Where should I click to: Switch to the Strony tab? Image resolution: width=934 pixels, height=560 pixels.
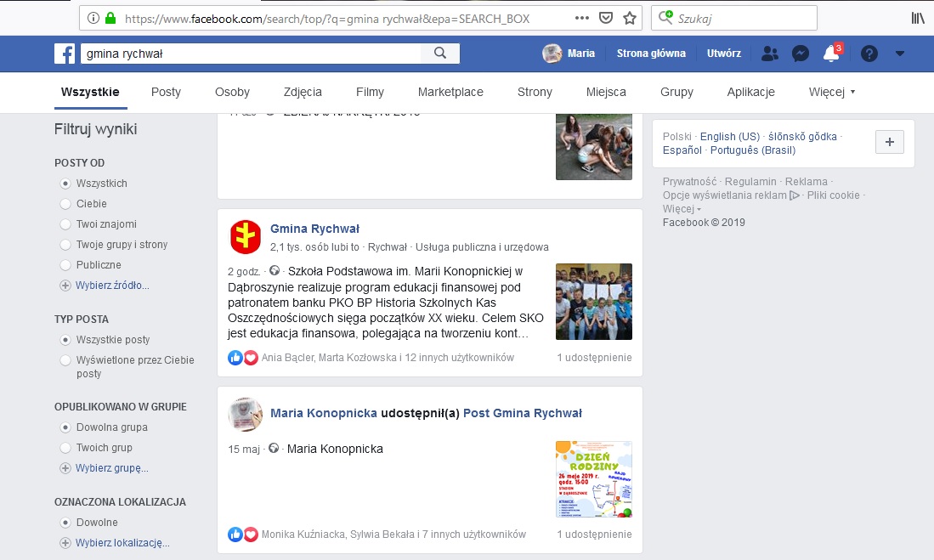[535, 92]
